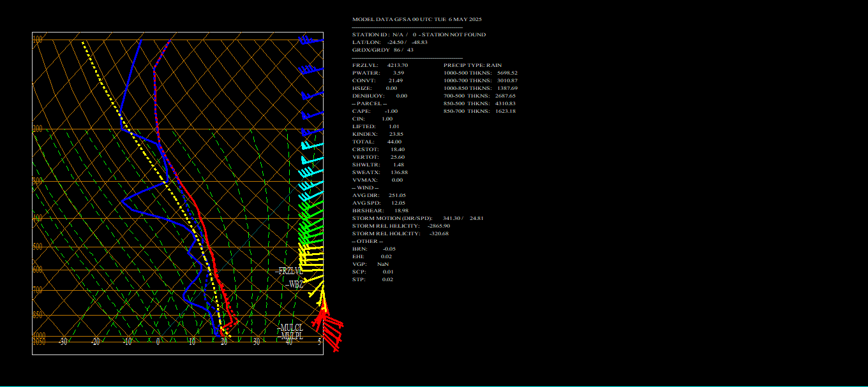Viewport: 868px width, 387px height.
Task: Click the 100 pressure level label
Action: 38,40
